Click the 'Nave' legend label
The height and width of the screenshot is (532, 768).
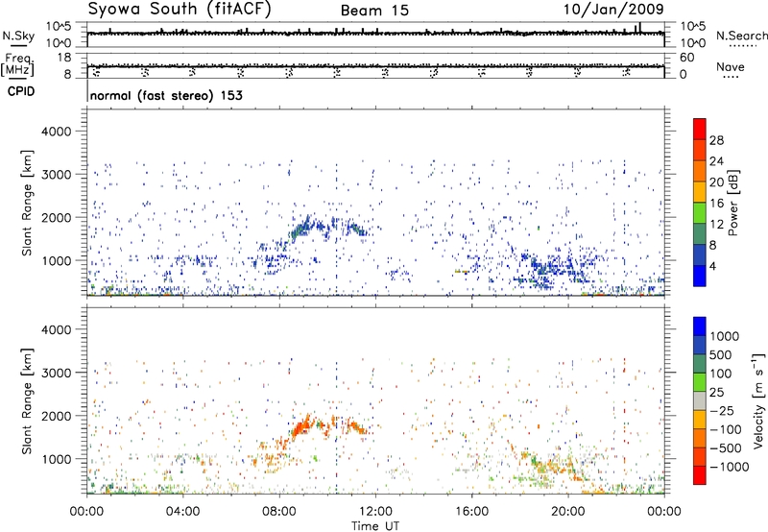(731, 67)
